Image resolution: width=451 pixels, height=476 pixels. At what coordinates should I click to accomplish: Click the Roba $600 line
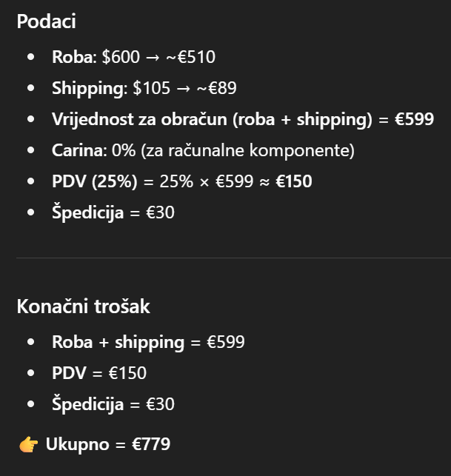[x=133, y=57]
